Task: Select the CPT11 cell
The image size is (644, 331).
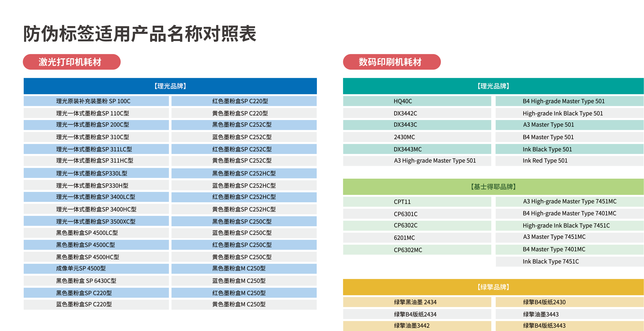Action: click(417, 202)
